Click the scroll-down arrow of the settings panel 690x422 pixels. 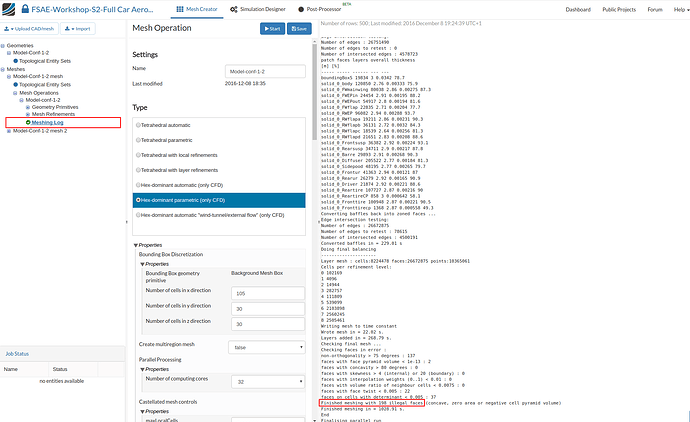[x=315, y=420]
